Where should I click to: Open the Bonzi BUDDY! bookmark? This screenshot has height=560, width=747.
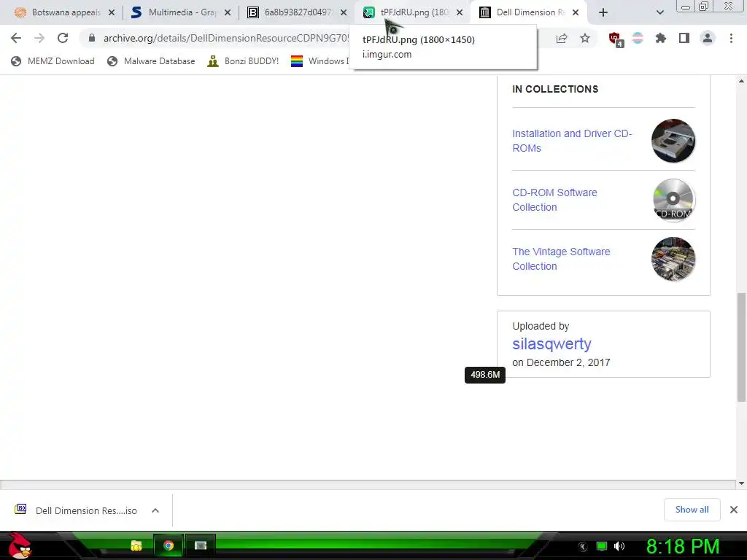[x=243, y=61]
